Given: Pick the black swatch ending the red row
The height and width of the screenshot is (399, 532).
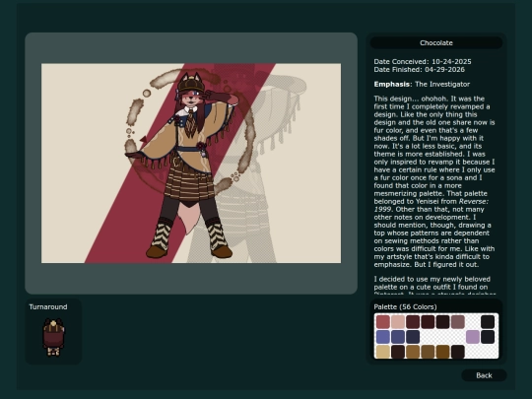Looking at the screenshot, I should click(488, 322).
